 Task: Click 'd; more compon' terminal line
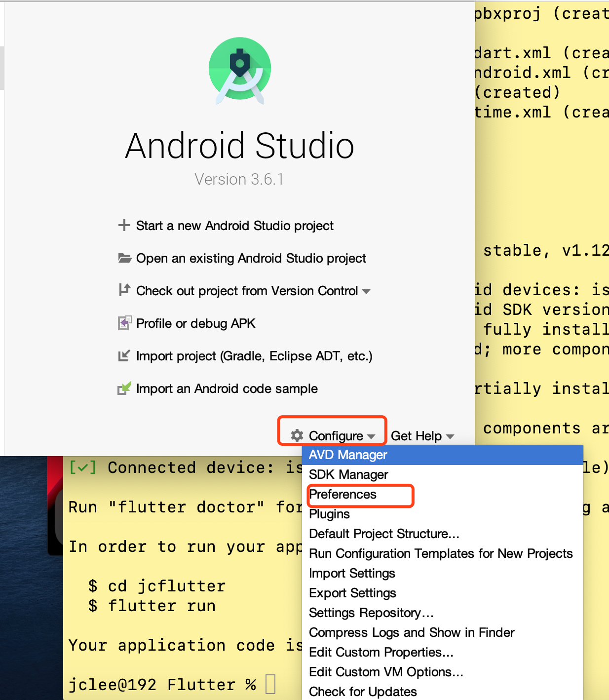point(542,349)
